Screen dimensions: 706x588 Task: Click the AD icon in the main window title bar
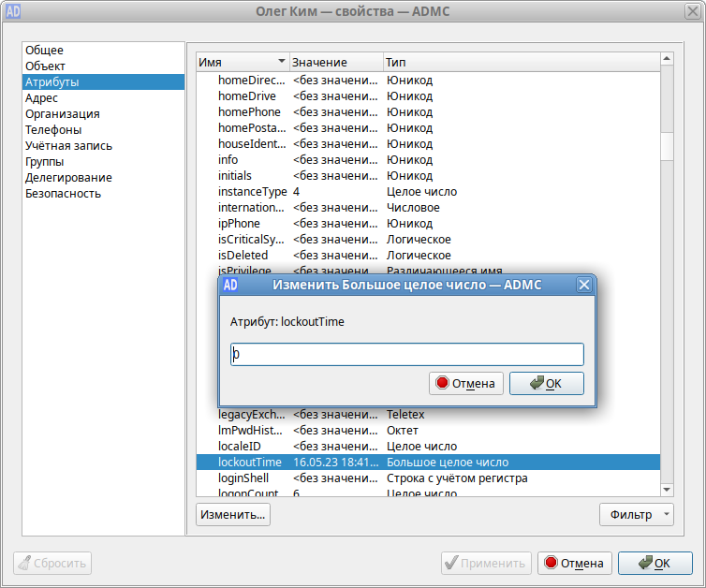coord(13,12)
